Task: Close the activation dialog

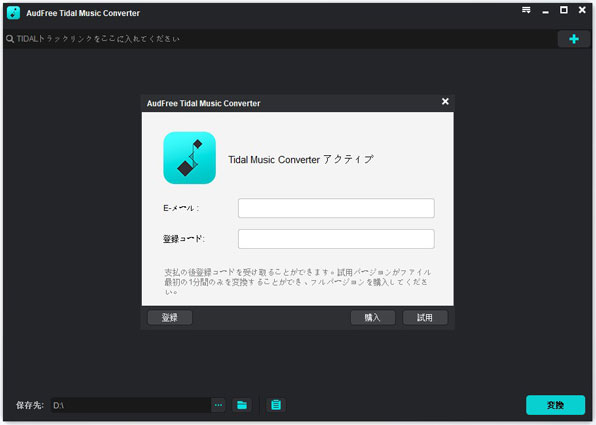Action: (x=445, y=101)
